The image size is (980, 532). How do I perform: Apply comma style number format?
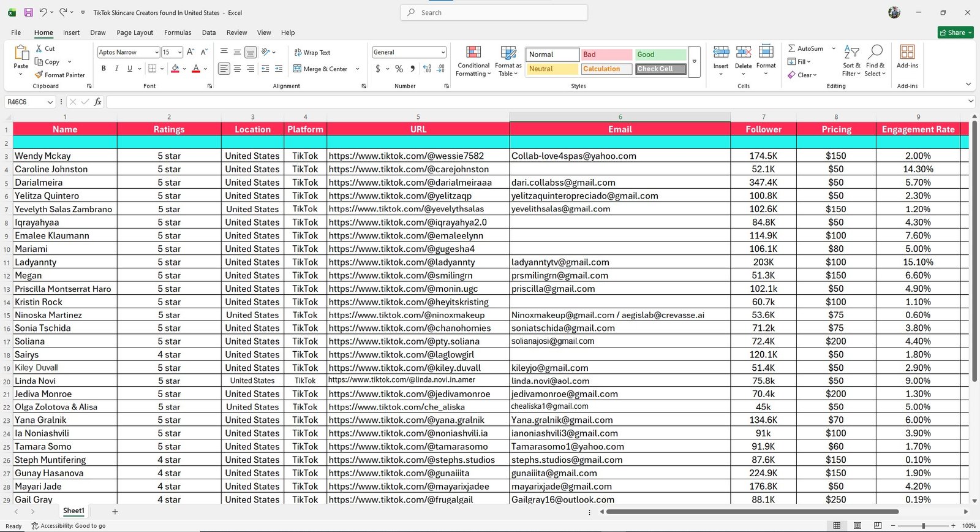tap(413, 69)
